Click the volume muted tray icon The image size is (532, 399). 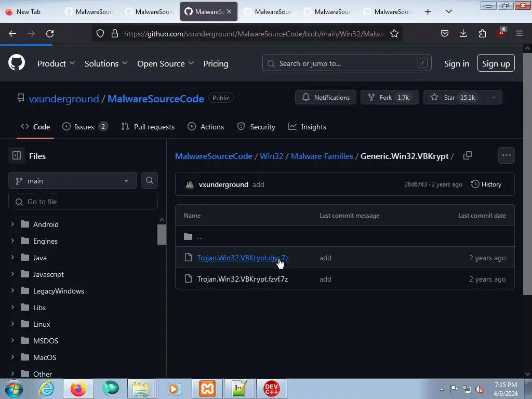click(480, 390)
